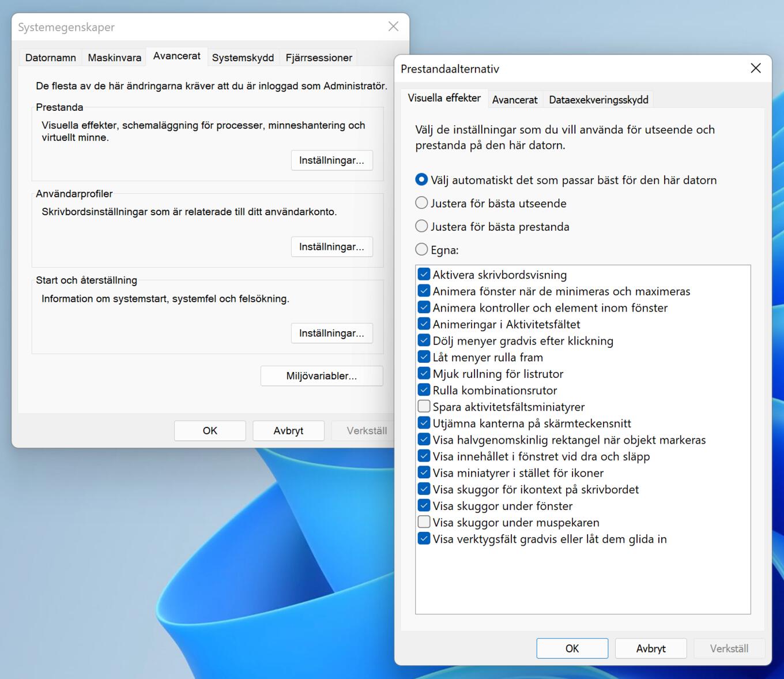Toggle 'Dölj menyer gradvis efter klickning'
The image size is (784, 679).
[x=424, y=341]
